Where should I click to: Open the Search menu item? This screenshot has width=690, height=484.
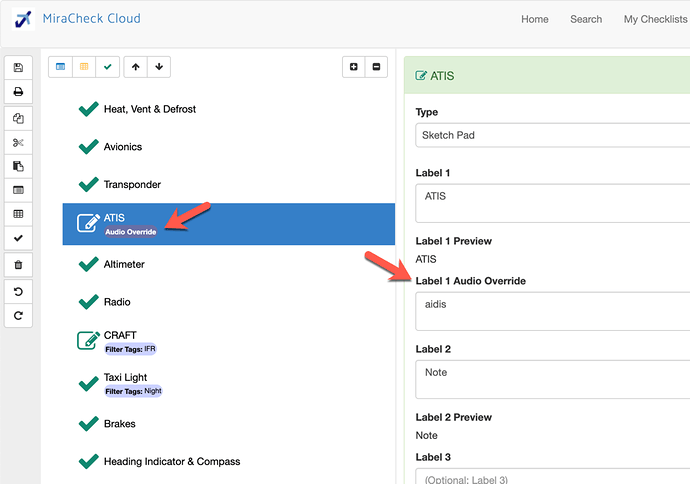[586, 19]
